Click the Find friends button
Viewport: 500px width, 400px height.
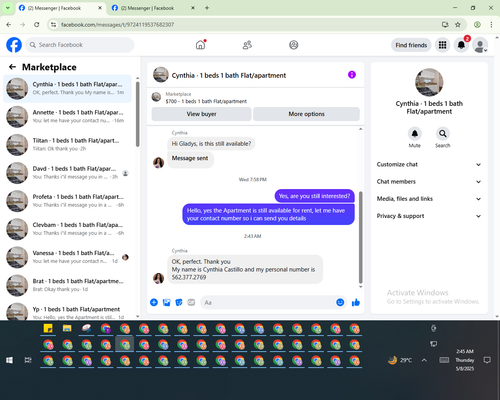click(411, 45)
